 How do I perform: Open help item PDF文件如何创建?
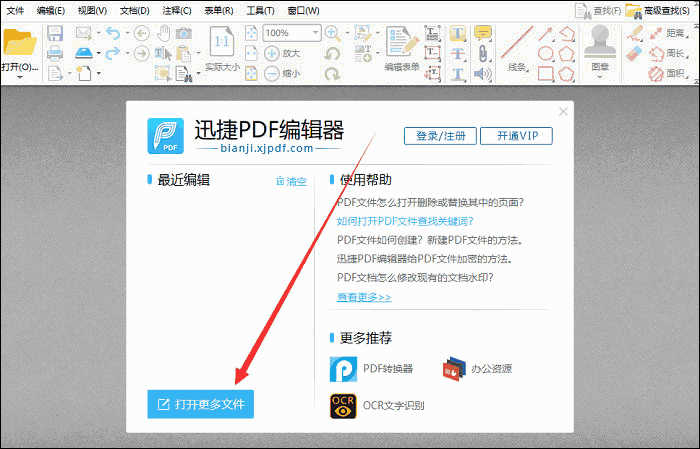pos(430,240)
